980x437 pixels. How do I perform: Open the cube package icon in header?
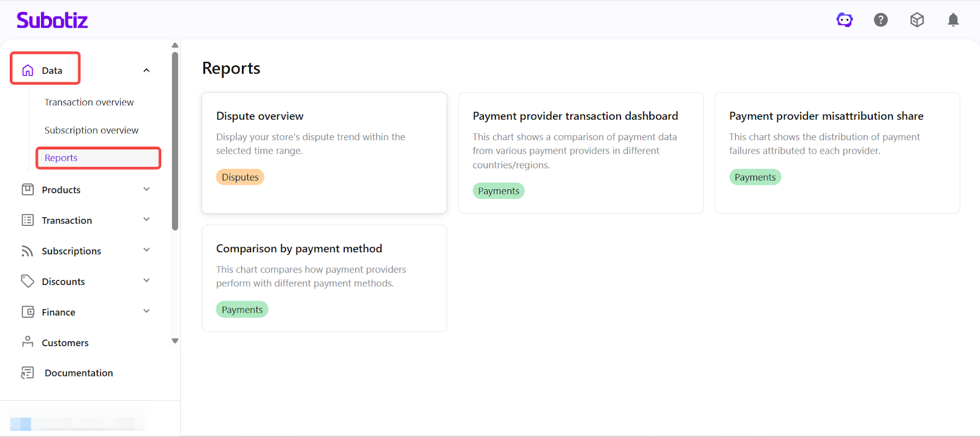point(917,20)
